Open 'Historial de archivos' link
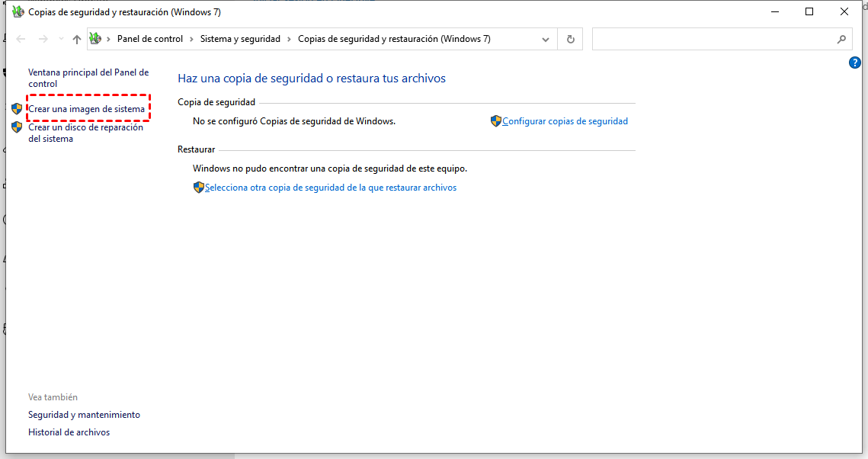Image resolution: width=868 pixels, height=459 pixels. click(69, 432)
